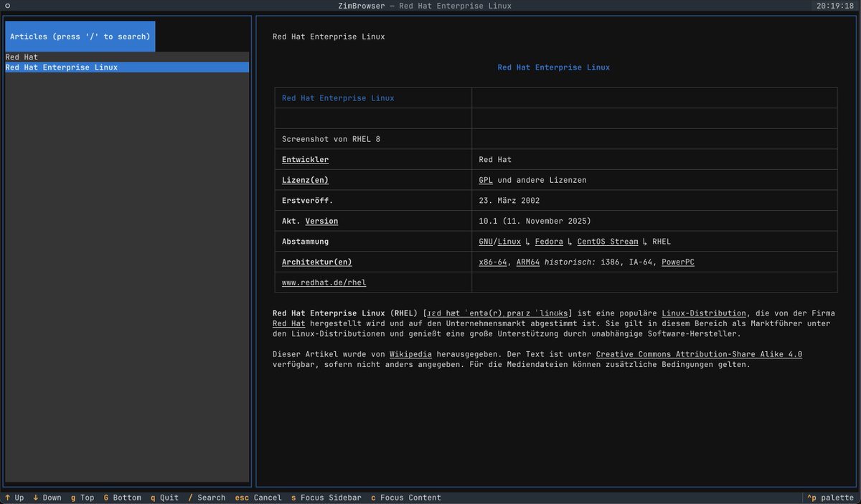Viewport: 861px width, 504px height.
Task: Click the 'q Quit' footer shortcut
Action: pyautogui.click(x=165, y=498)
